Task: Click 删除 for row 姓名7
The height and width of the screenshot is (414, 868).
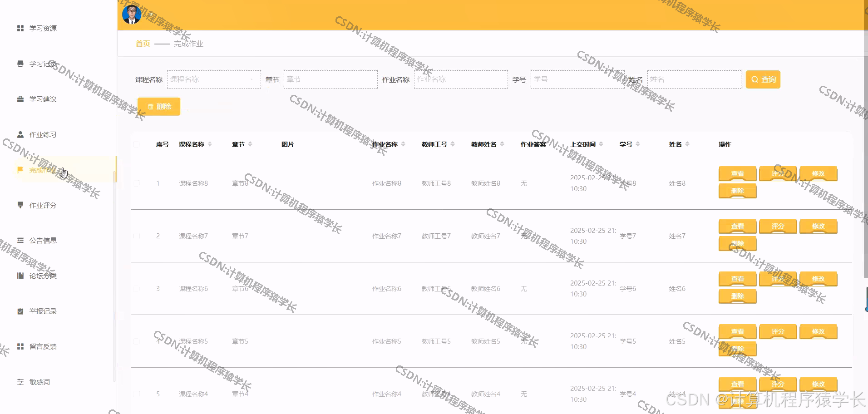Action: [737, 243]
